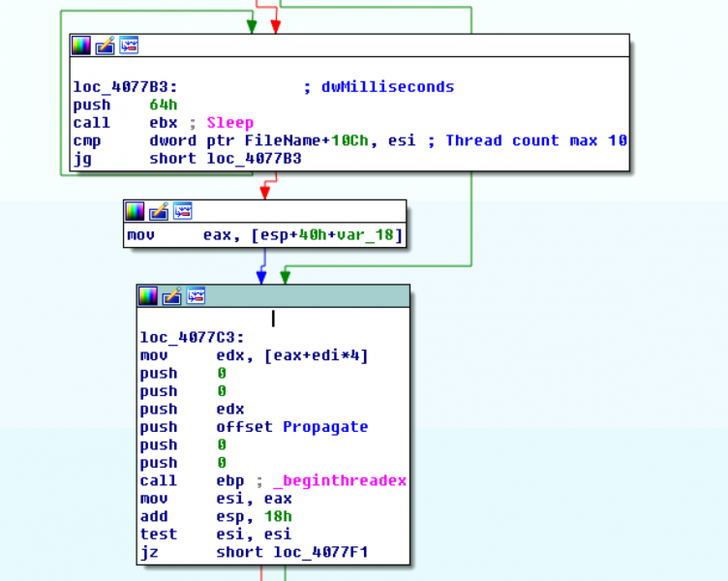Select the dwMilliseconds comment
Viewport: 728px width, 581px height.
click(387, 87)
